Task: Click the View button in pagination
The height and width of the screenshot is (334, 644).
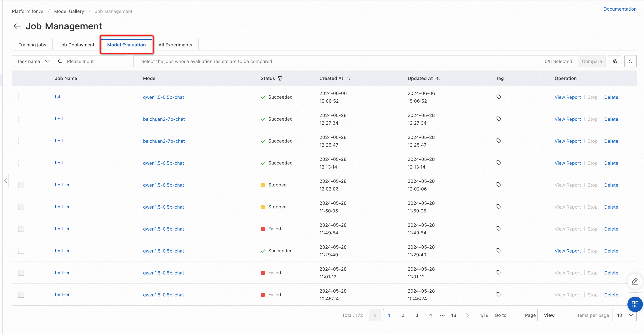Action: coord(549,315)
